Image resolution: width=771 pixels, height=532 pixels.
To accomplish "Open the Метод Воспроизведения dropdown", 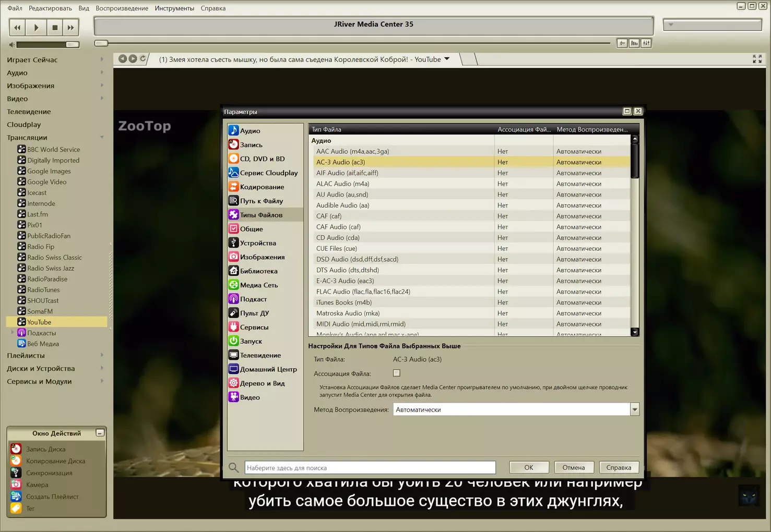I will pyautogui.click(x=634, y=409).
